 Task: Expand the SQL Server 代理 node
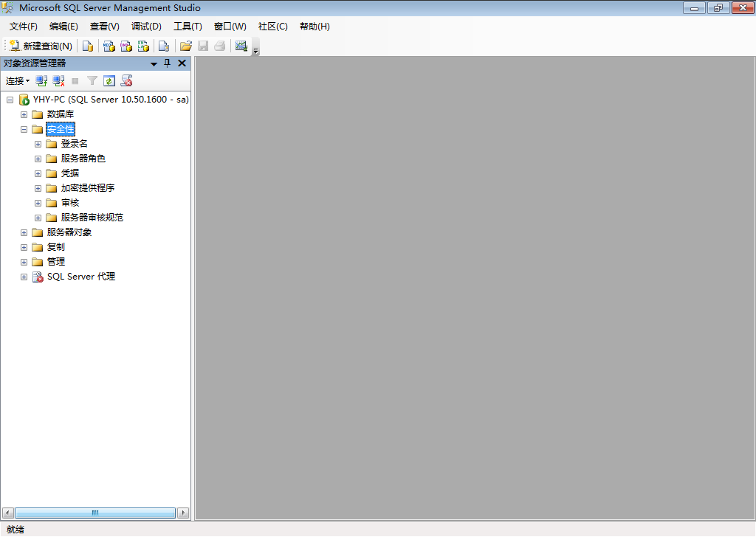pos(24,277)
